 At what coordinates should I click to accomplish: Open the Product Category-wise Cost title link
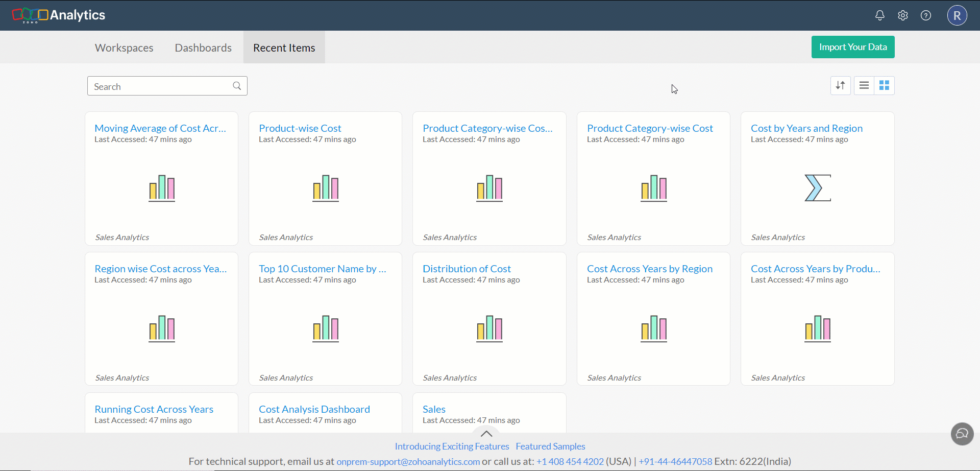point(650,128)
